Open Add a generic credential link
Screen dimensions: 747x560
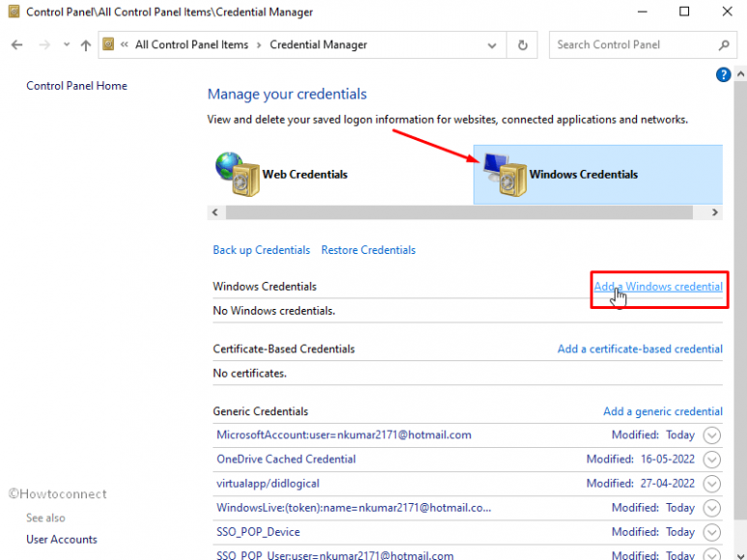click(x=662, y=411)
